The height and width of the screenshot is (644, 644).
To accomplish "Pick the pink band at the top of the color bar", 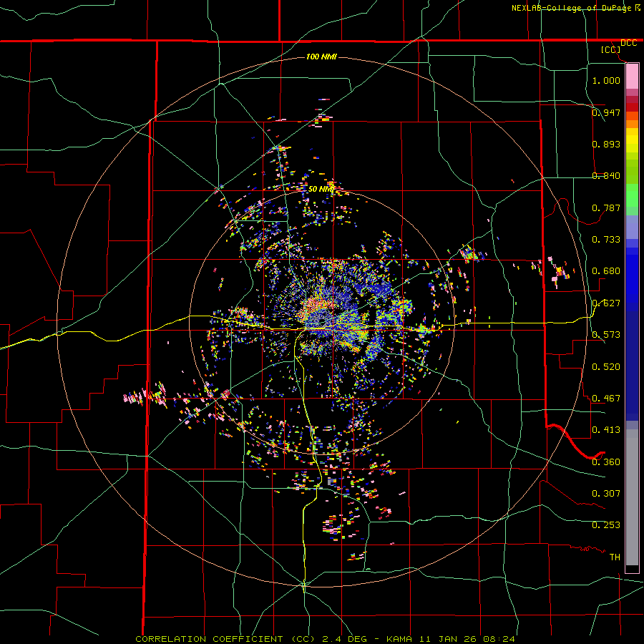I will (632, 76).
